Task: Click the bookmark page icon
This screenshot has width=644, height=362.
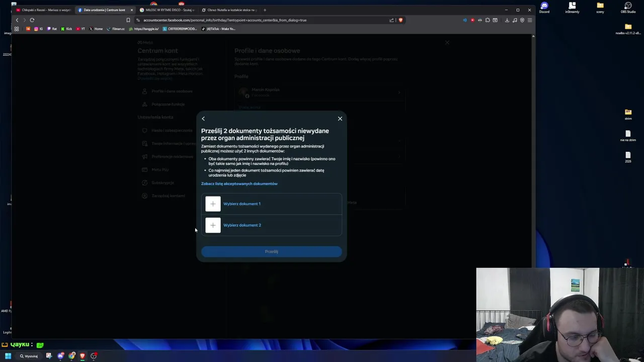Action: tap(128, 20)
